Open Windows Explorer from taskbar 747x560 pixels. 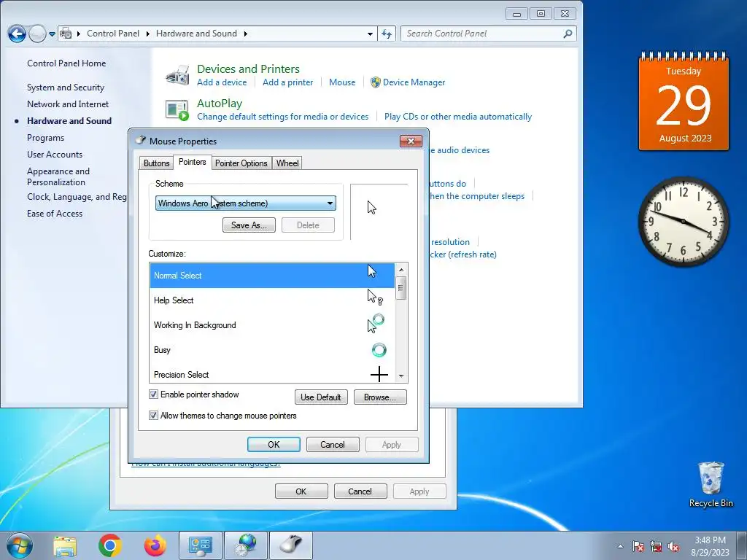click(x=65, y=545)
